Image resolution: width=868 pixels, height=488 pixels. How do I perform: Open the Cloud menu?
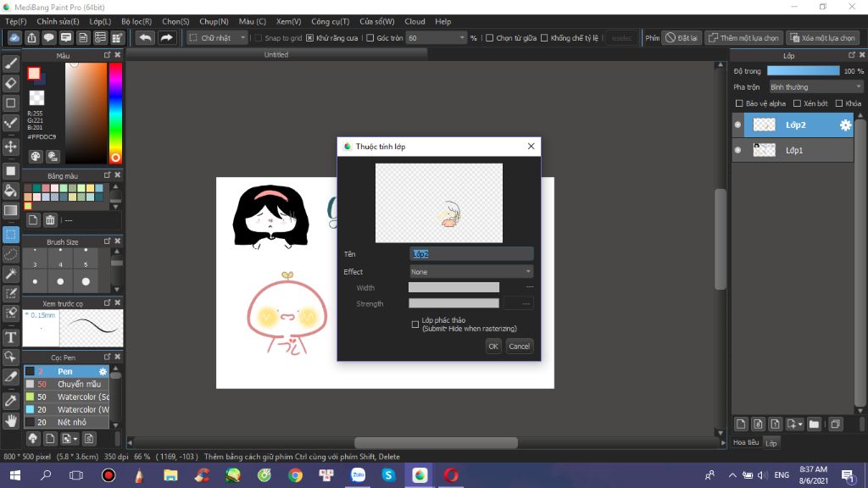tap(415, 21)
